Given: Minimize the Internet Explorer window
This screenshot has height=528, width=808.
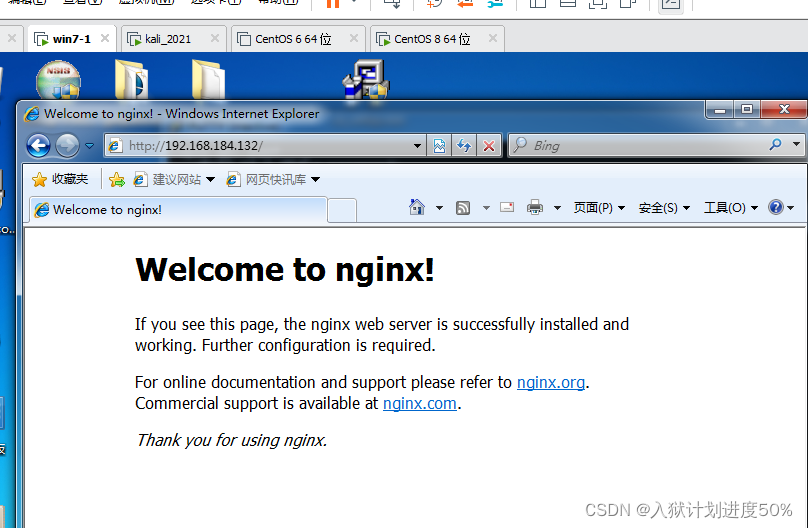Looking at the screenshot, I should [720, 110].
